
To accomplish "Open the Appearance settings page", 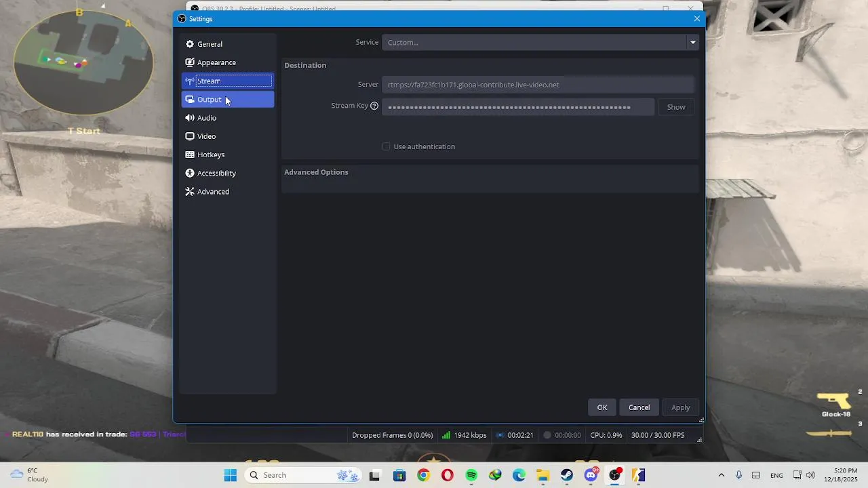I will click(228, 62).
